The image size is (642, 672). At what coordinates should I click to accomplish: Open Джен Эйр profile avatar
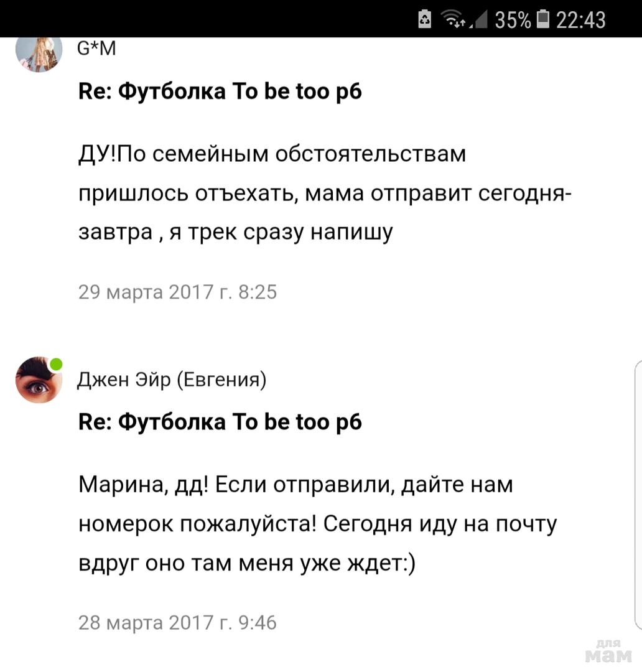point(39,380)
